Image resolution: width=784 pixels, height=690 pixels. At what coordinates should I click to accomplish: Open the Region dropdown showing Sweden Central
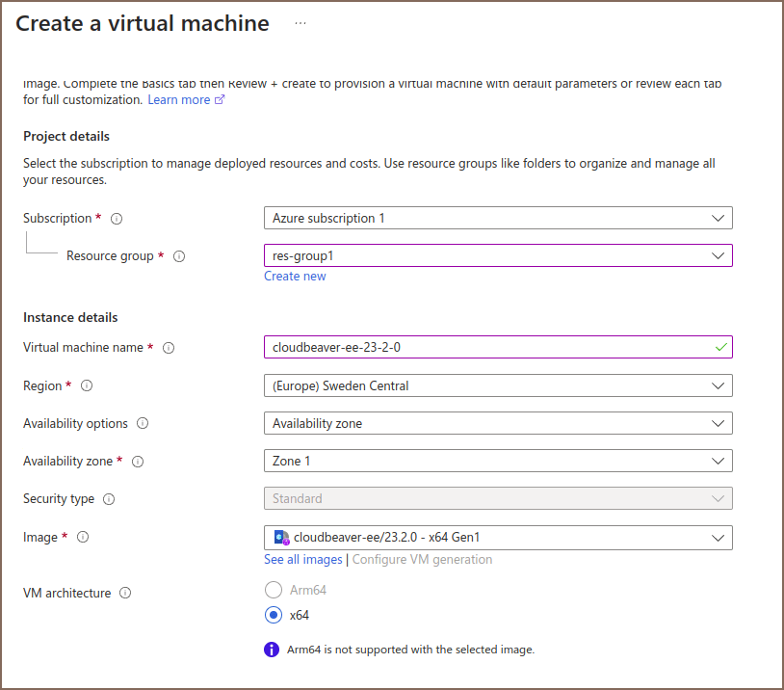coord(498,385)
